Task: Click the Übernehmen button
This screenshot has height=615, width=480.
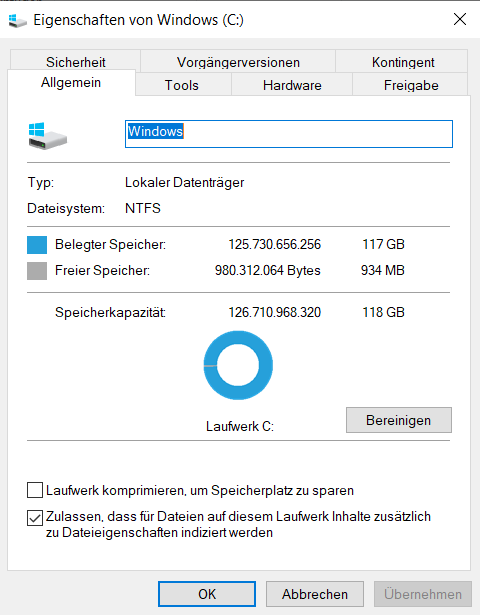Action: (x=423, y=594)
